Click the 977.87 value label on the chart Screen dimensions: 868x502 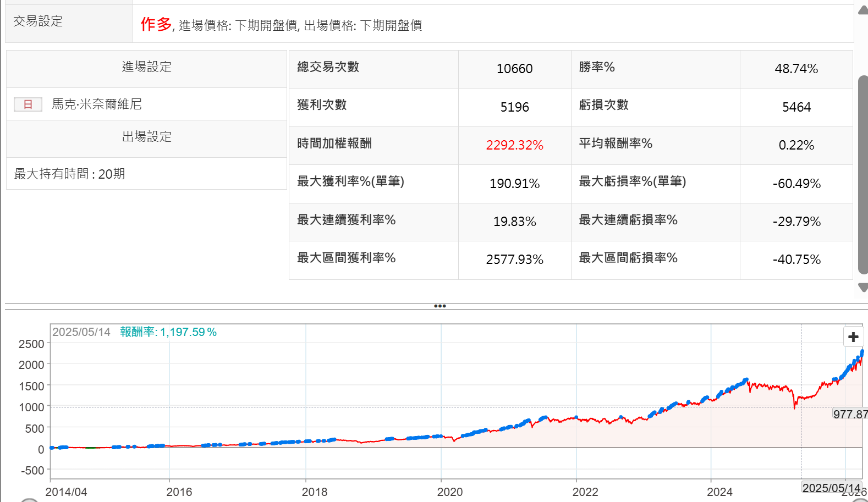pos(850,415)
